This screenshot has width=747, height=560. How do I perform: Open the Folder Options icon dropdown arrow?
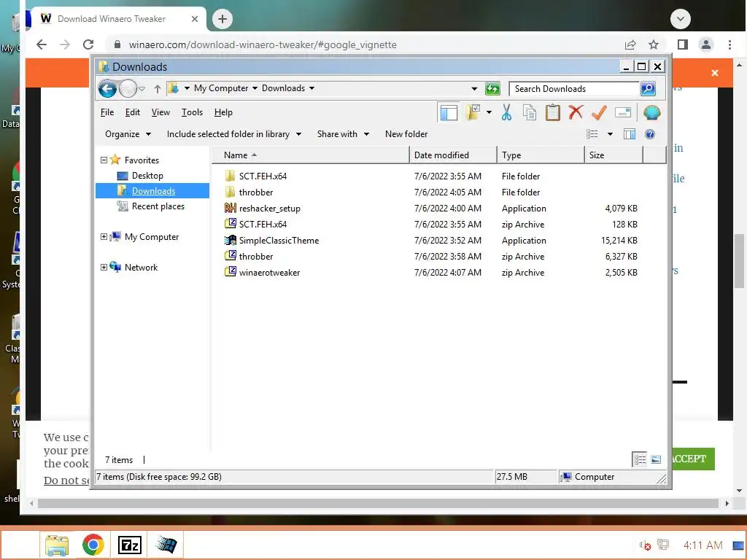489,113
